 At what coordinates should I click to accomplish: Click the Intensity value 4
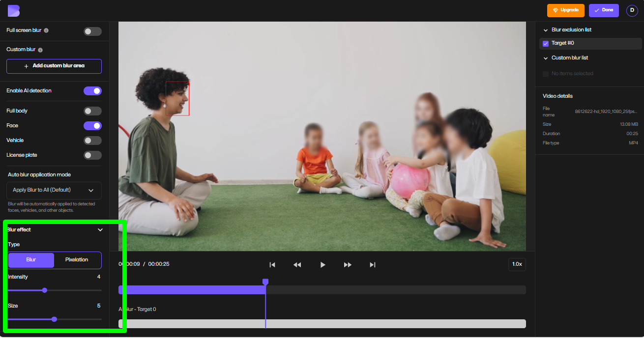coord(99,277)
